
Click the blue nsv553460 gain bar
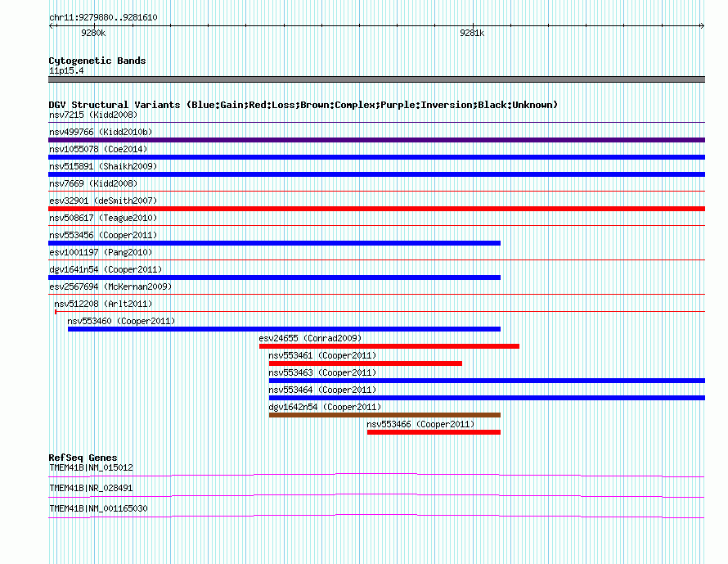pos(284,329)
